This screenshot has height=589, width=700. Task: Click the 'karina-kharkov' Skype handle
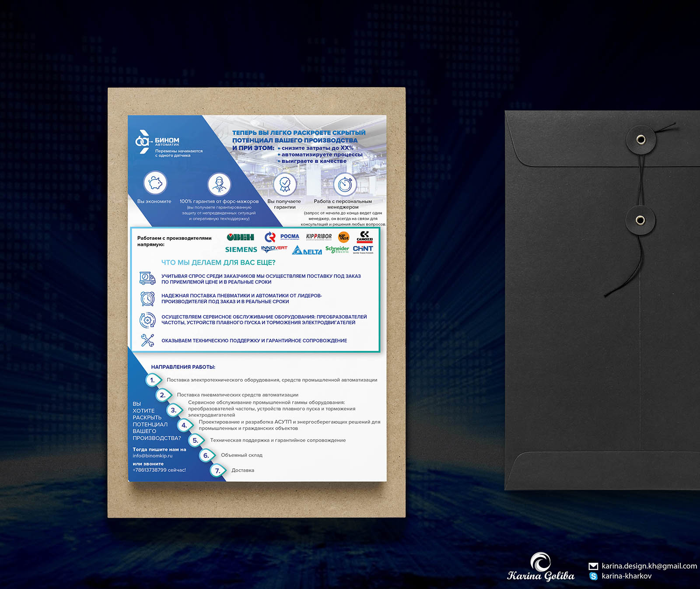click(626, 576)
